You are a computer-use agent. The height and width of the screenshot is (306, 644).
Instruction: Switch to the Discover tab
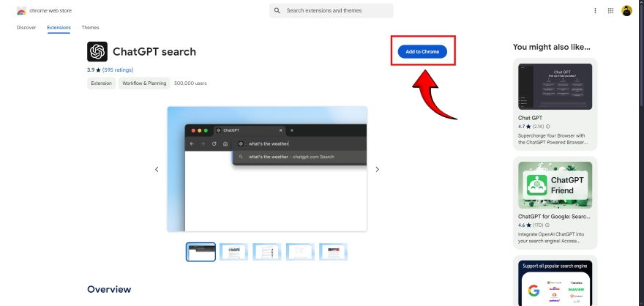pos(26,28)
